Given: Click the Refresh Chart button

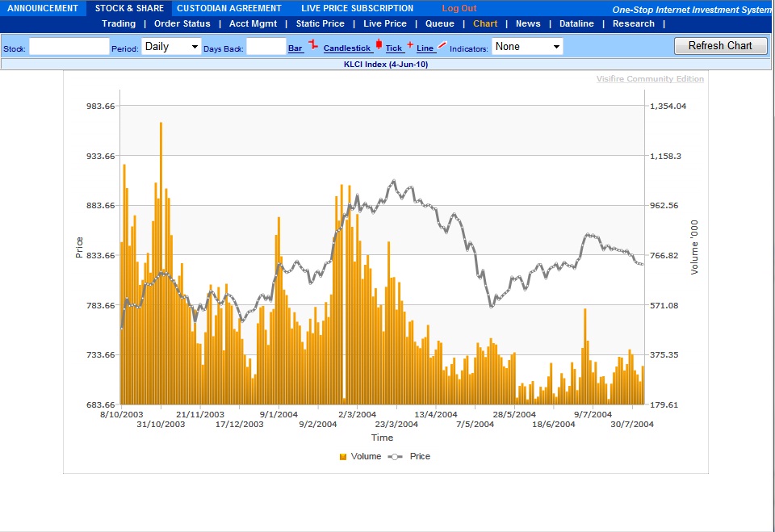Looking at the screenshot, I should pyautogui.click(x=721, y=46).
